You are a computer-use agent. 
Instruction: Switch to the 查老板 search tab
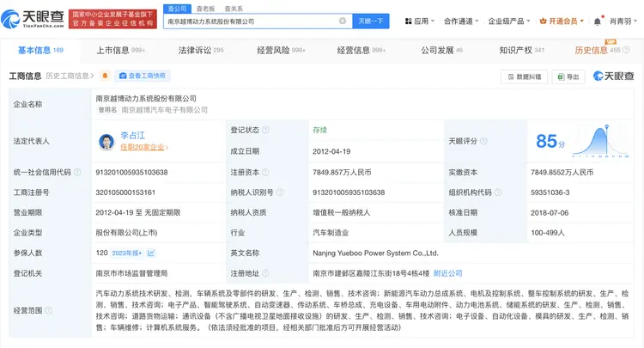pos(206,9)
